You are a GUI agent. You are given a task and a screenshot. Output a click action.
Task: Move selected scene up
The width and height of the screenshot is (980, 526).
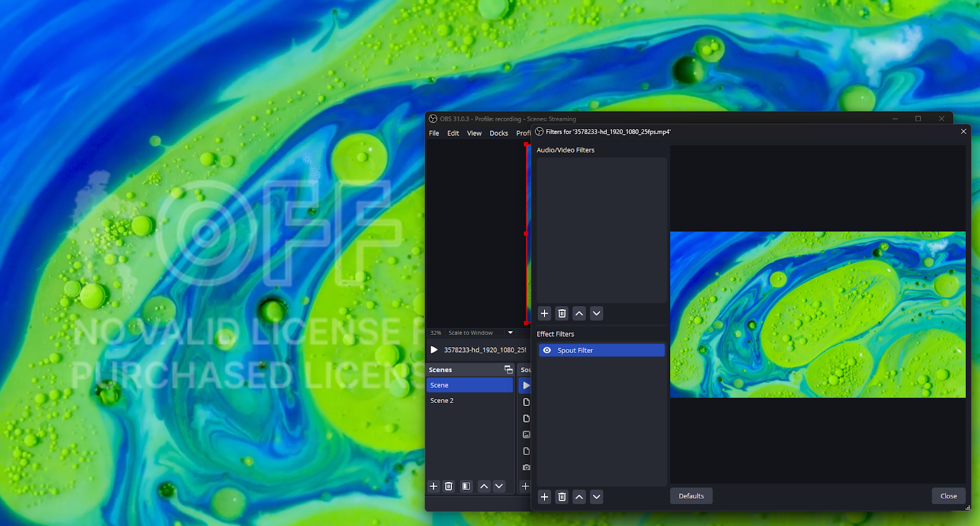tap(484, 486)
